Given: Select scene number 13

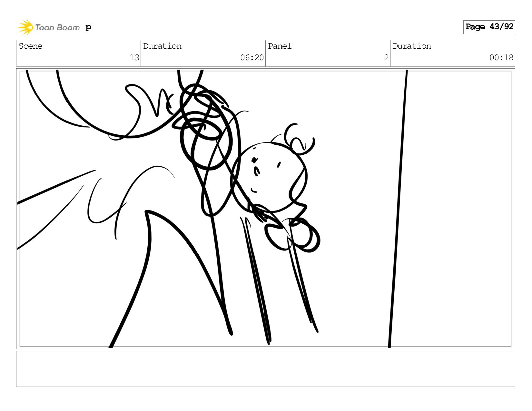Looking at the screenshot, I should tap(134, 58).
